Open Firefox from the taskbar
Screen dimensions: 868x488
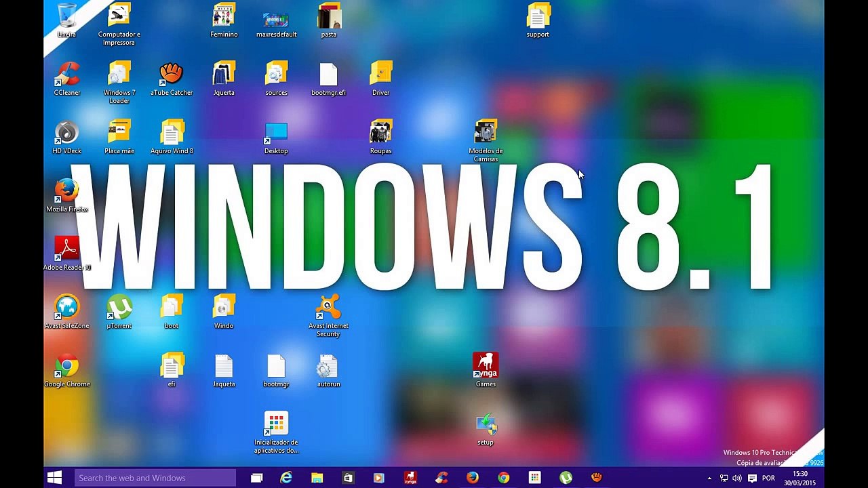(473, 478)
